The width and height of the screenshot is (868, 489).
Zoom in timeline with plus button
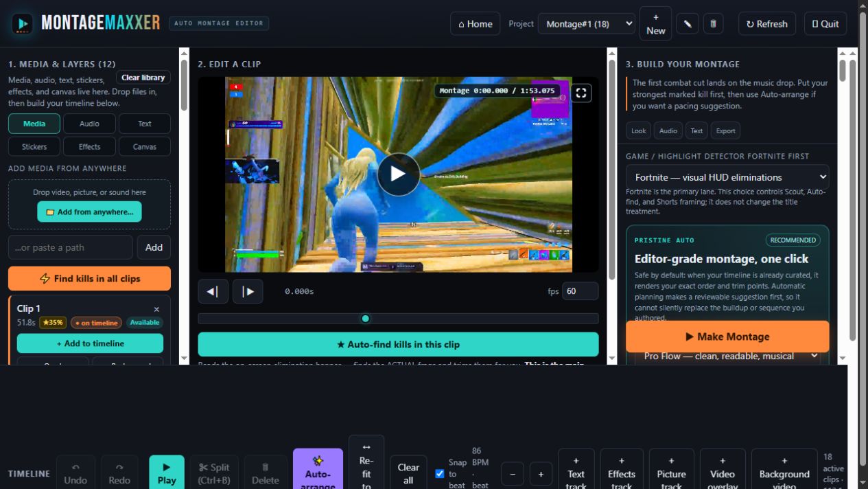click(541, 474)
